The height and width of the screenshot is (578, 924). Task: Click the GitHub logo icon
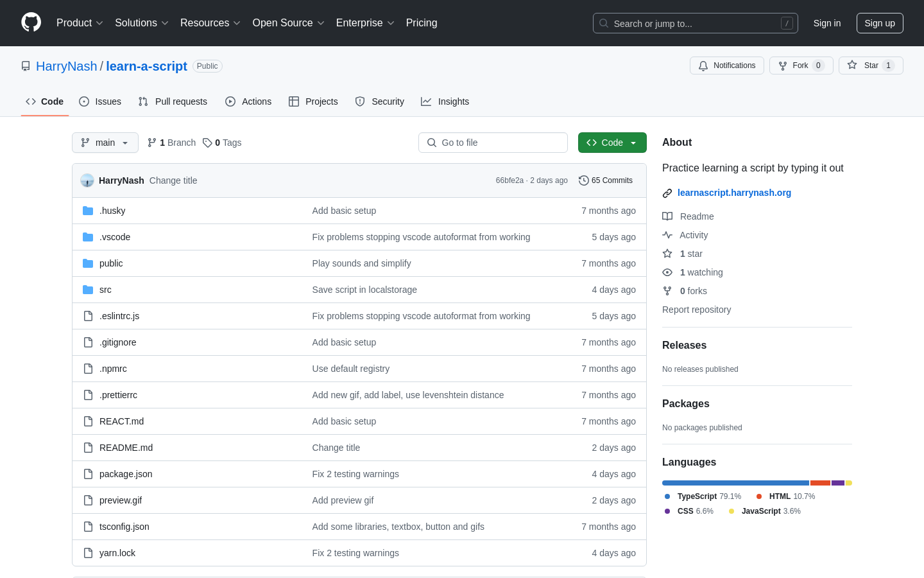pos(31,22)
